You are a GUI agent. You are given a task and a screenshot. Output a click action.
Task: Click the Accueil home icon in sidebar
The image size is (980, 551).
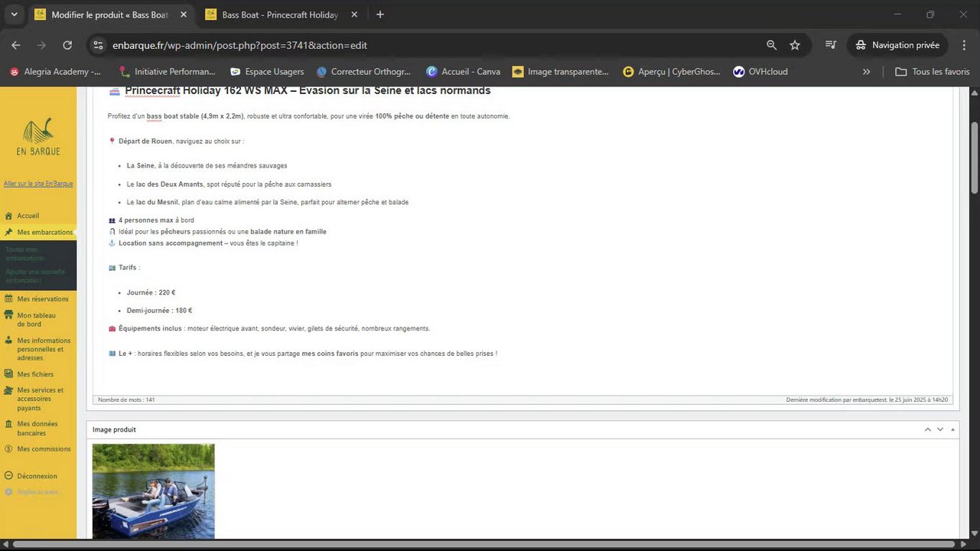[x=9, y=216]
